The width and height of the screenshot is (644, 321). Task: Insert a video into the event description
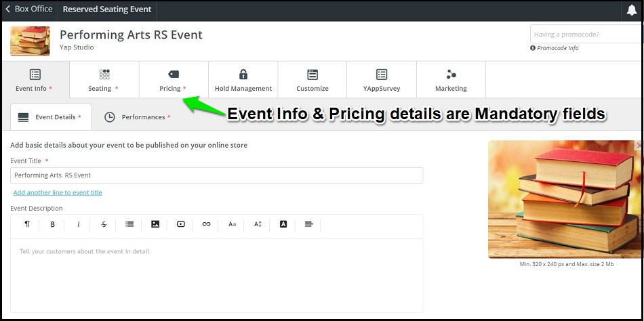pos(181,224)
